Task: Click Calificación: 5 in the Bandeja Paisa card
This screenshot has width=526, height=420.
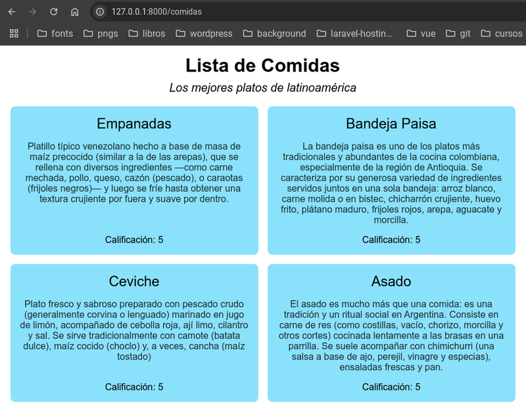Action: (391, 239)
